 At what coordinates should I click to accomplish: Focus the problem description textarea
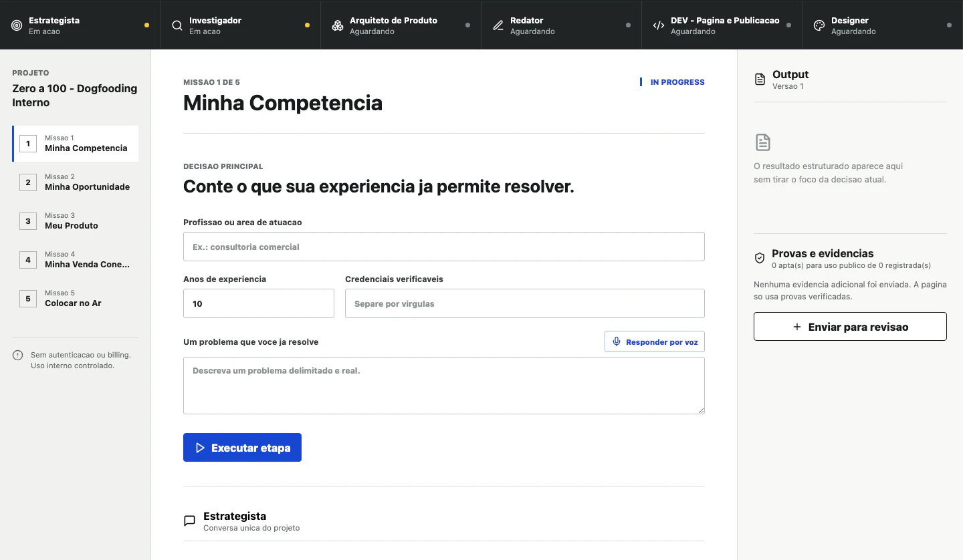tap(444, 386)
